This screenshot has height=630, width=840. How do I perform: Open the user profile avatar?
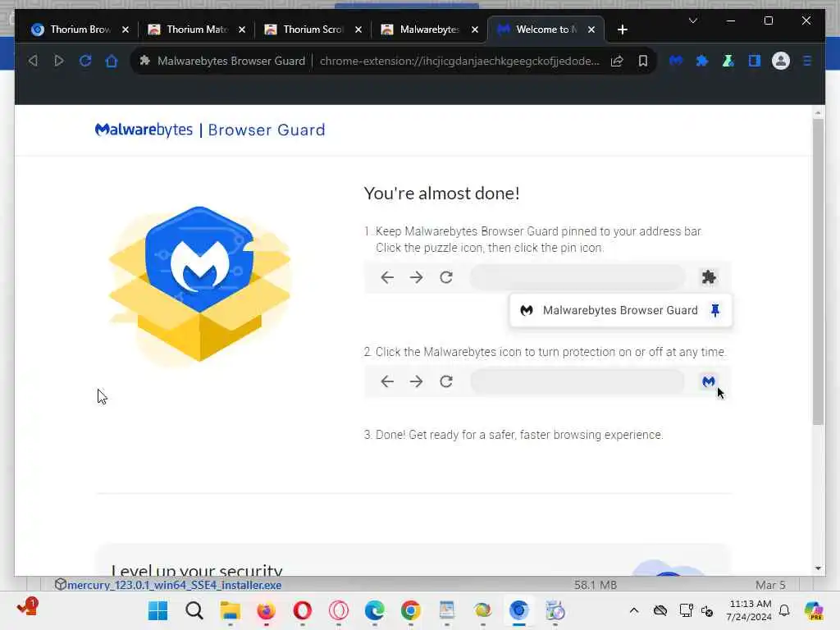(781, 61)
